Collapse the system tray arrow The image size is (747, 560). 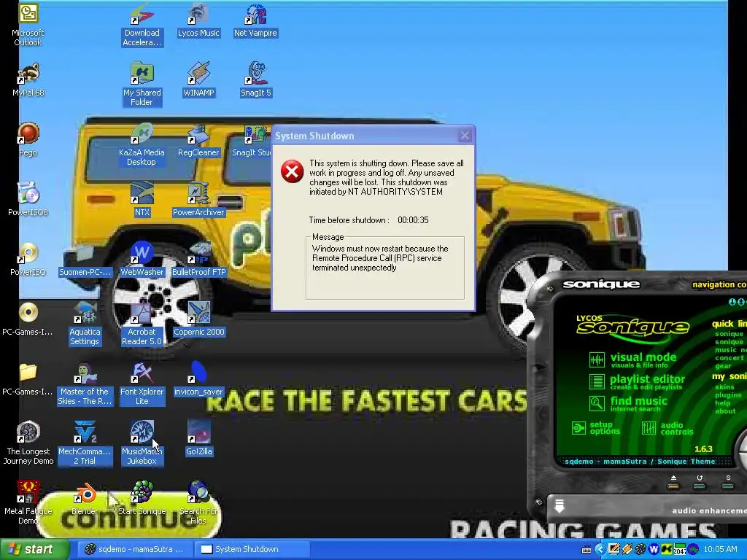pyautogui.click(x=600, y=550)
